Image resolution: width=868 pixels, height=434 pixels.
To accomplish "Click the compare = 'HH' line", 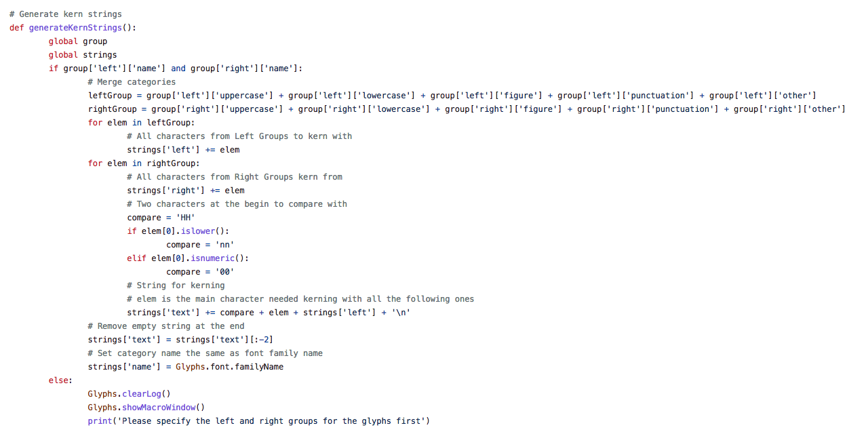I will click(161, 218).
